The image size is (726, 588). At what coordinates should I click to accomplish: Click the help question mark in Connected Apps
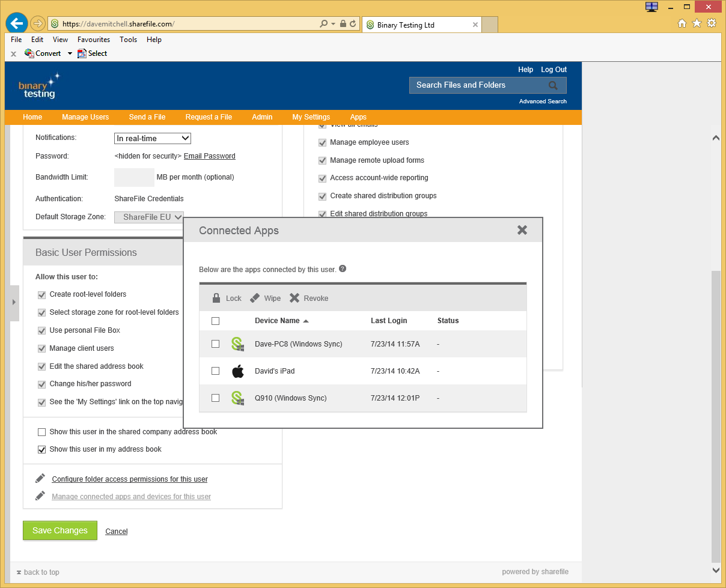point(343,268)
